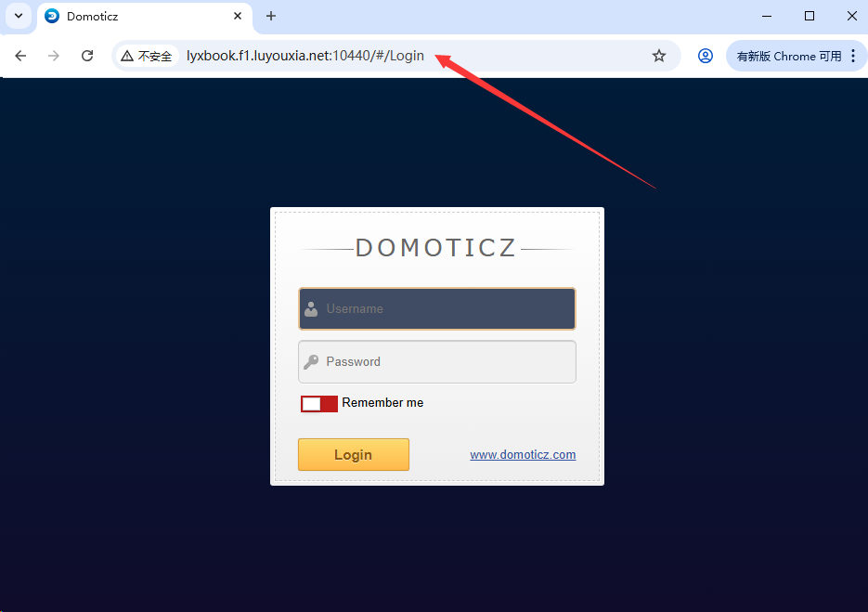Bookmark this page with the star icon

click(659, 56)
